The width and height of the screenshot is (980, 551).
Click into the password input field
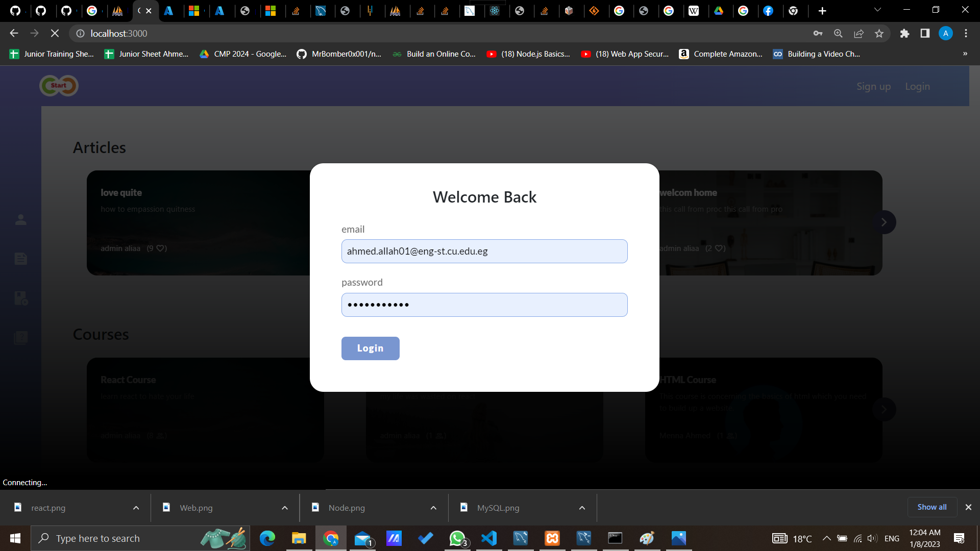[484, 305]
